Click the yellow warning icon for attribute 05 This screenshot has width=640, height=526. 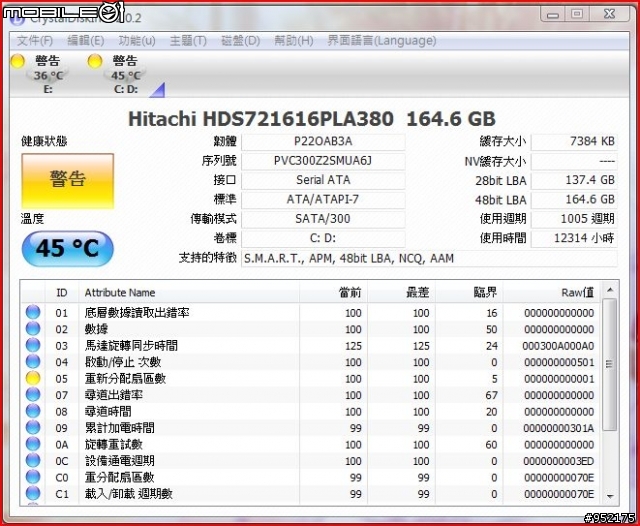(x=33, y=378)
